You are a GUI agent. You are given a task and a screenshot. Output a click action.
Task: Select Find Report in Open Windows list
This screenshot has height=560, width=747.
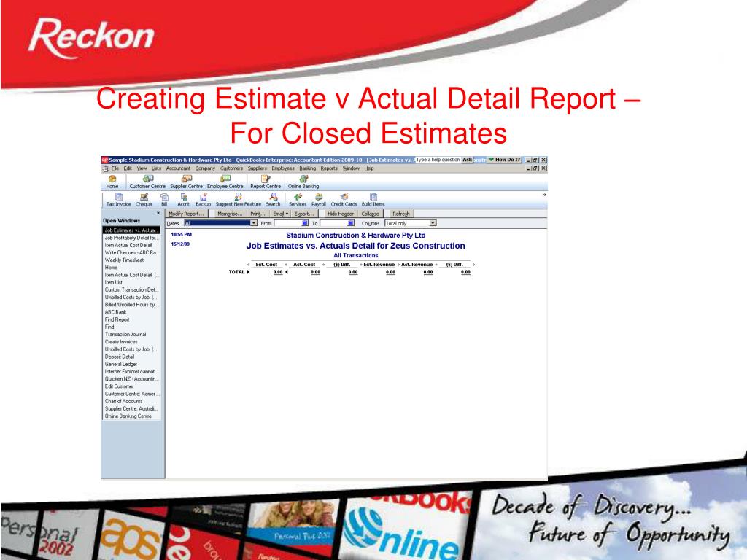pyautogui.click(x=131, y=319)
